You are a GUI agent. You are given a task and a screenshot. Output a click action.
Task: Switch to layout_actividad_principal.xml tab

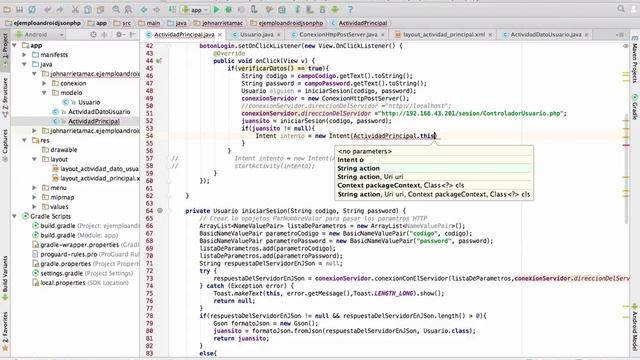[x=444, y=35]
